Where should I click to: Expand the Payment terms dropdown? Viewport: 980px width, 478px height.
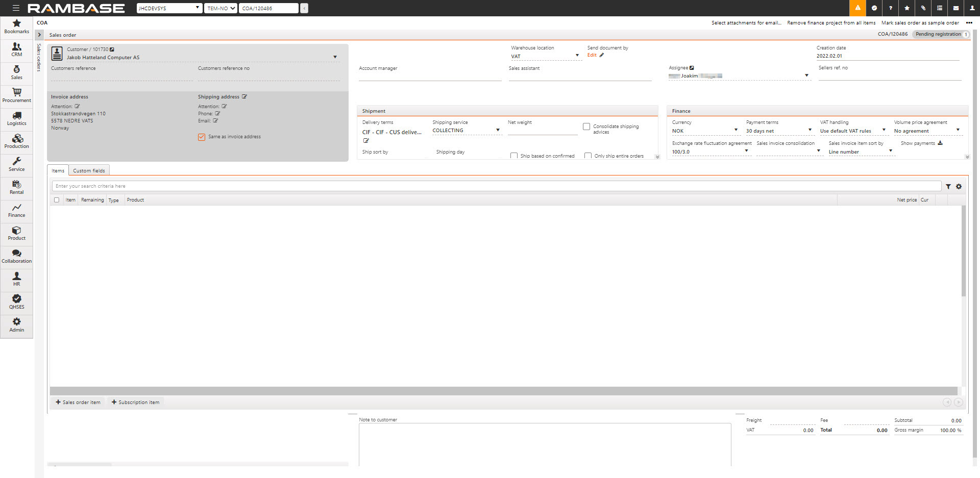(x=779, y=131)
